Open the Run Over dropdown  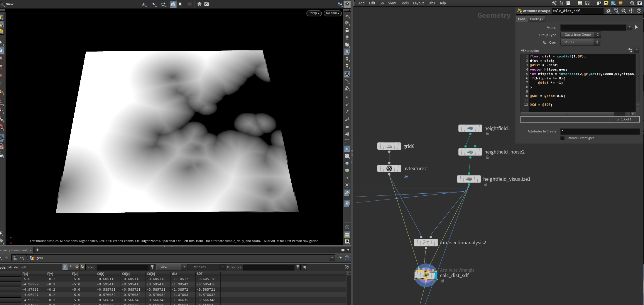pyautogui.click(x=580, y=42)
